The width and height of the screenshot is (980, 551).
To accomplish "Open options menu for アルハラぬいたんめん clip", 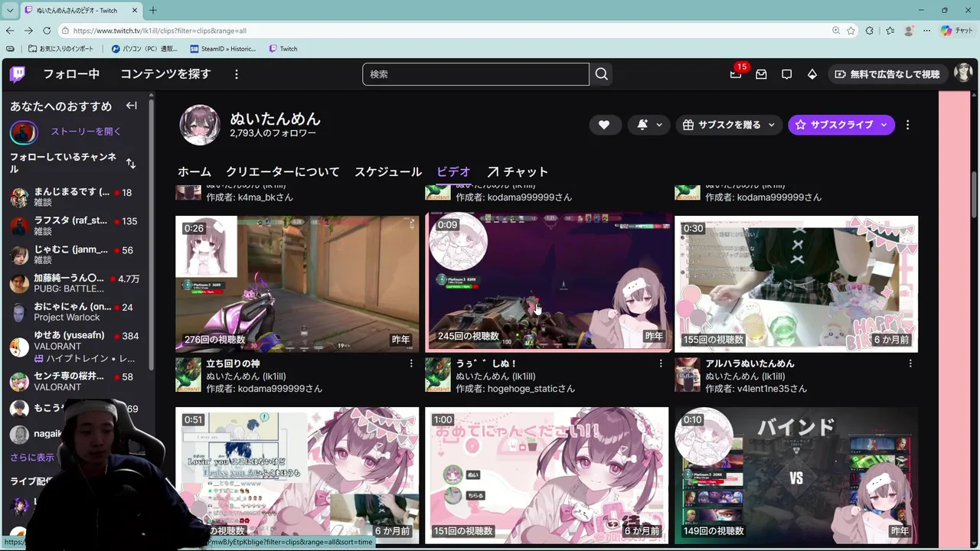I will [x=910, y=364].
